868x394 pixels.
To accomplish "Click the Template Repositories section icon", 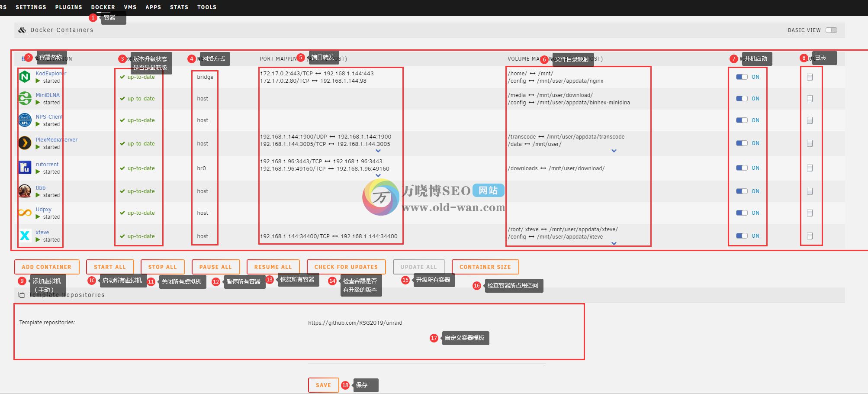I will coord(21,295).
